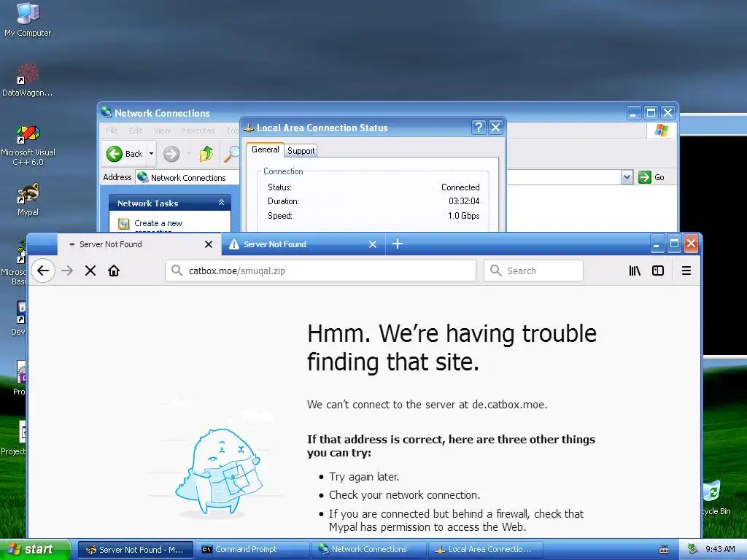The image size is (747, 560).
Task: Show sidebars in Mypal toolbar
Action: pyautogui.click(x=658, y=271)
